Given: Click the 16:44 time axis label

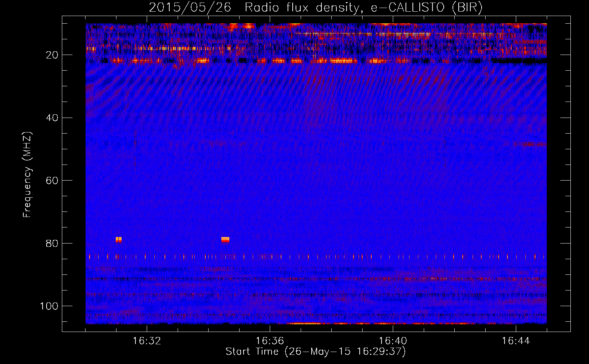Looking at the screenshot, I should 516,341.
